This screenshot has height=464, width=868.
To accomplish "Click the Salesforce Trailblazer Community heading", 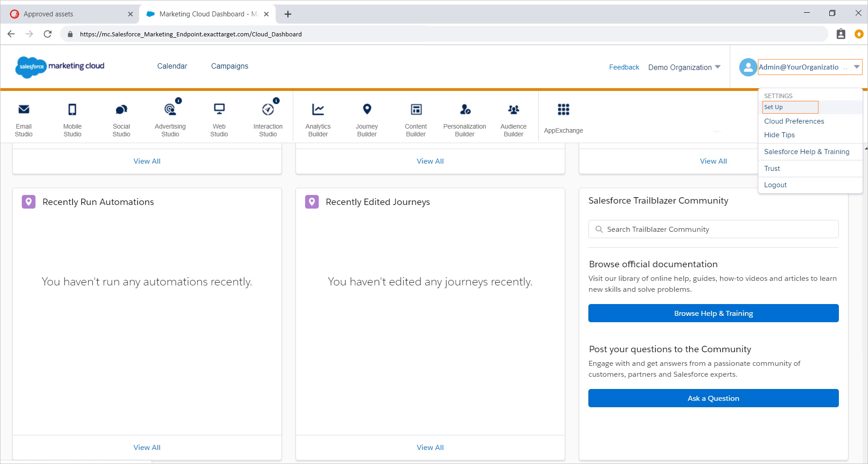I will [x=658, y=200].
